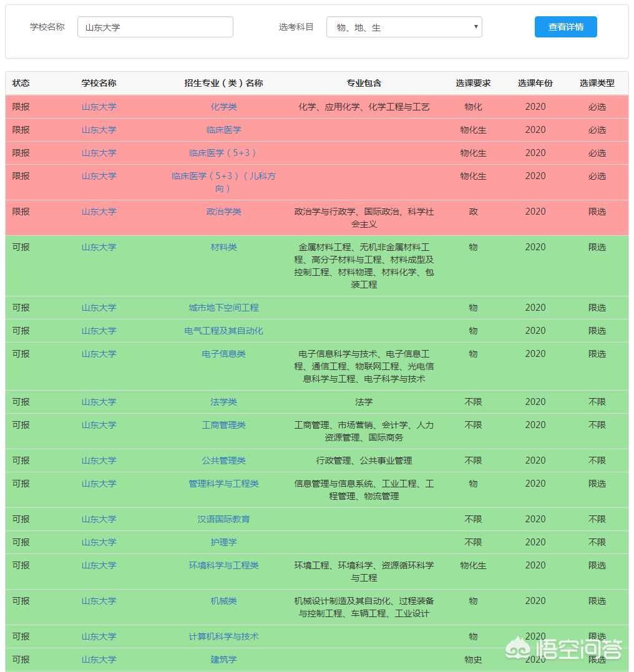Click the 悟空问答 watermark logo
Screen dimensions: 634x672
pos(564,650)
